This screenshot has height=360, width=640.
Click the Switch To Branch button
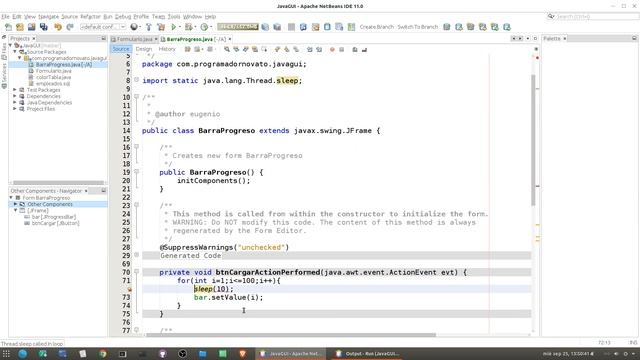pyautogui.click(x=418, y=27)
